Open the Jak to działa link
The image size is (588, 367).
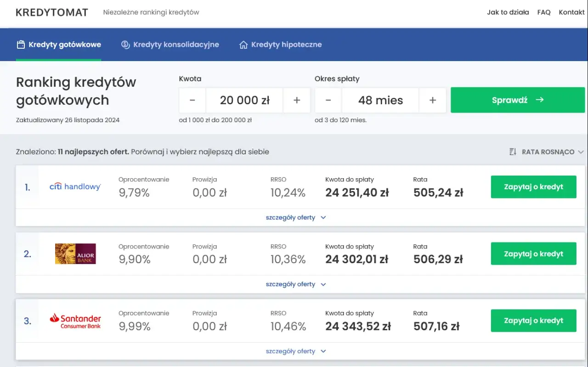point(508,12)
